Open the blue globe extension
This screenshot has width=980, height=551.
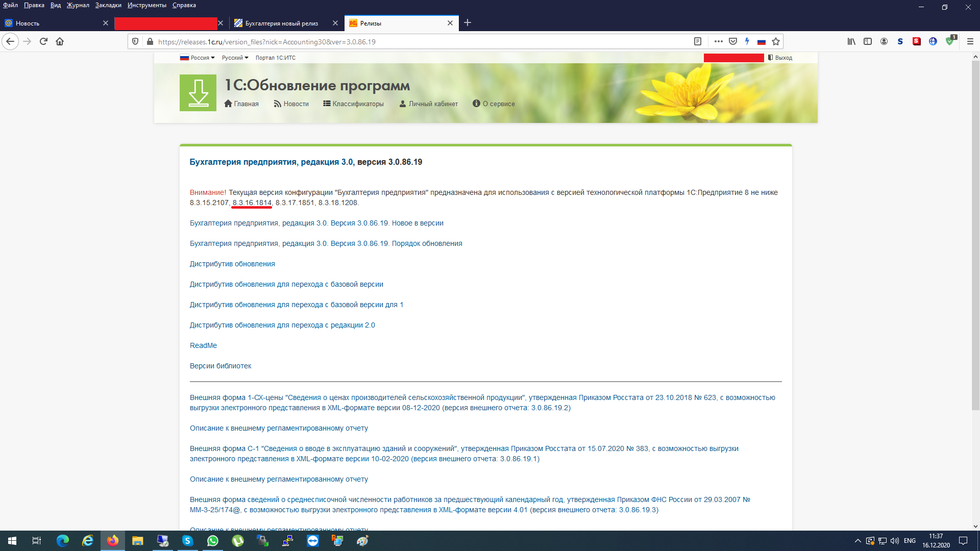click(x=933, y=41)
